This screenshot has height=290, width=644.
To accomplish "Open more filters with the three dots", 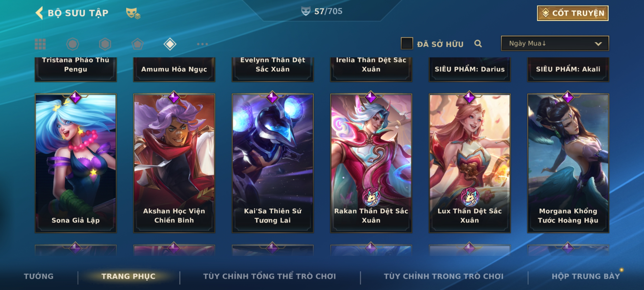I will pyautogui.click(x=202, y=44).
